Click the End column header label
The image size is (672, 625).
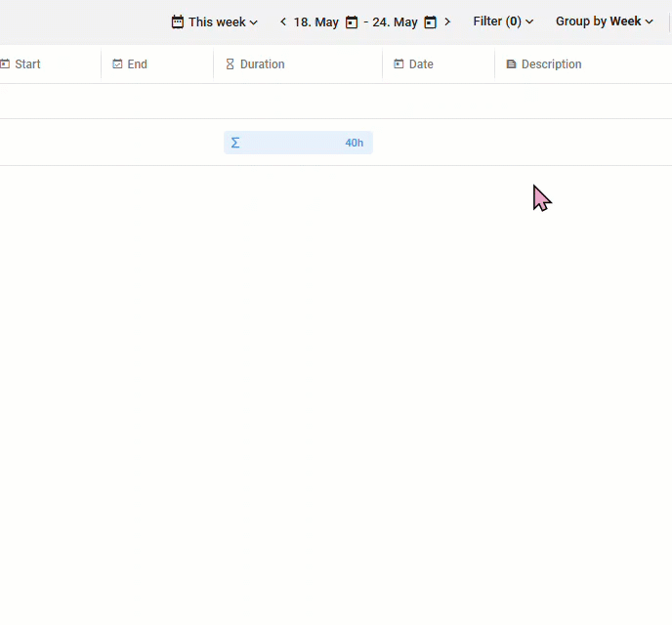[137, 64]
